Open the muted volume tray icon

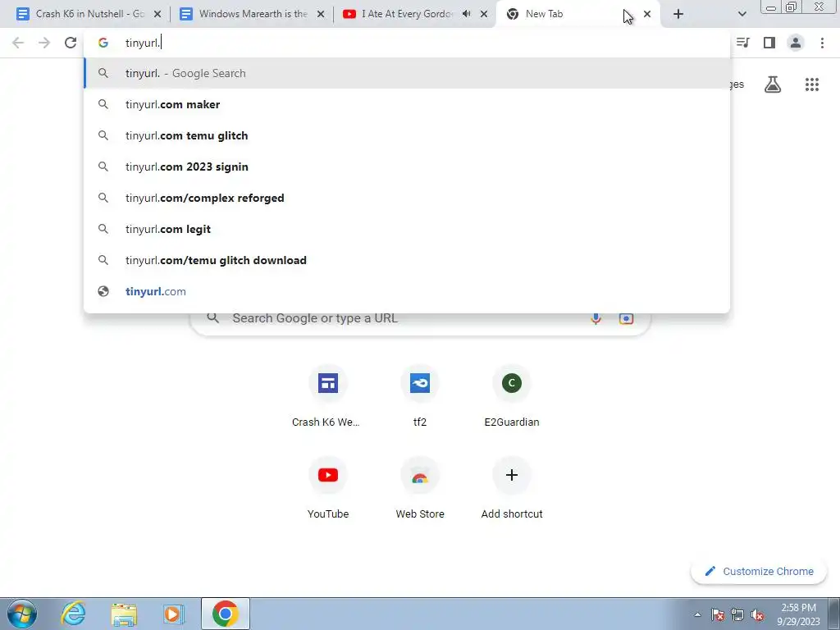pos(757,614)
